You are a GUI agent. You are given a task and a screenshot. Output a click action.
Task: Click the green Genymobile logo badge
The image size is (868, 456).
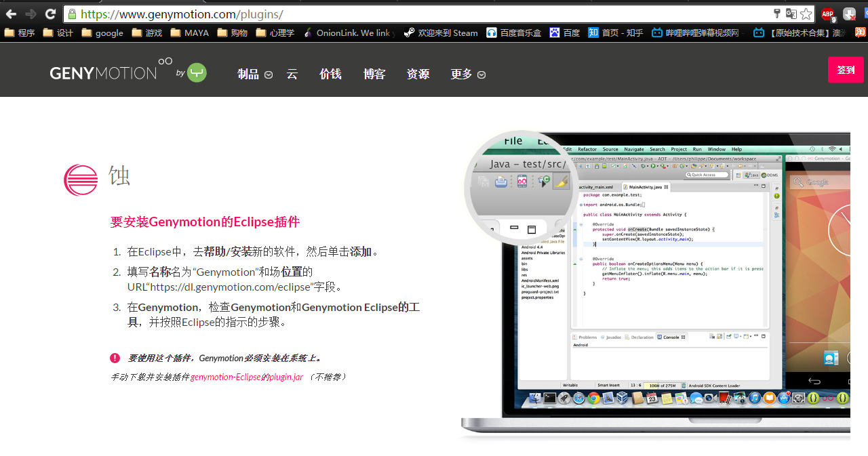[197, 72]
